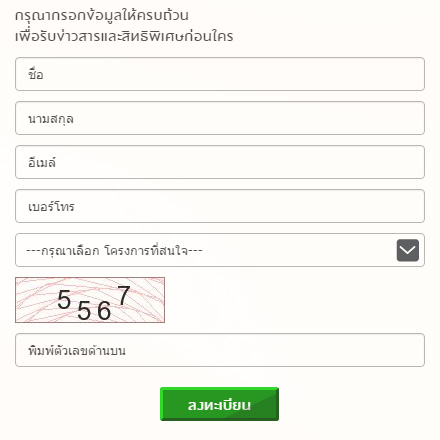The height and width of the screenshot is (440, 440).
Task: Activate the เบอร์โทร phone number field
Action: click(220, 206)
